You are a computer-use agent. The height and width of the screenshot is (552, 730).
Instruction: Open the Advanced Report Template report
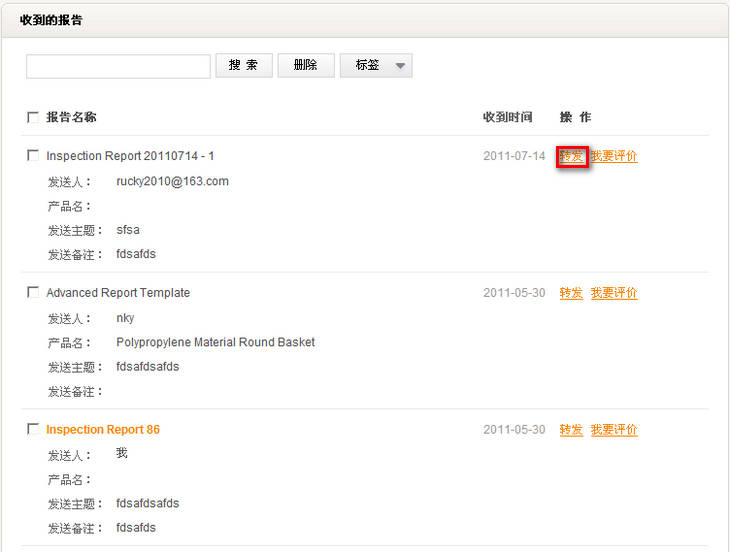[x=118, y=293]
